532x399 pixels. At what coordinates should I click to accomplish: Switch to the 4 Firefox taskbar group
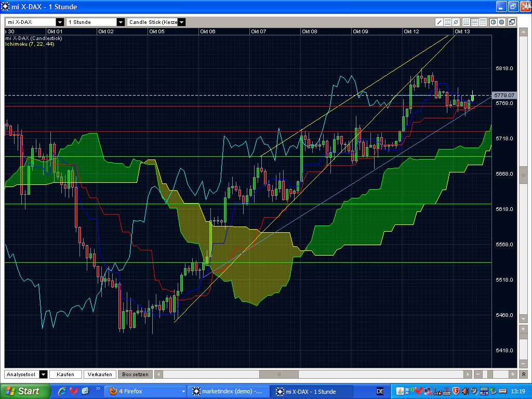pyautogui.click(x=145, y=392)
